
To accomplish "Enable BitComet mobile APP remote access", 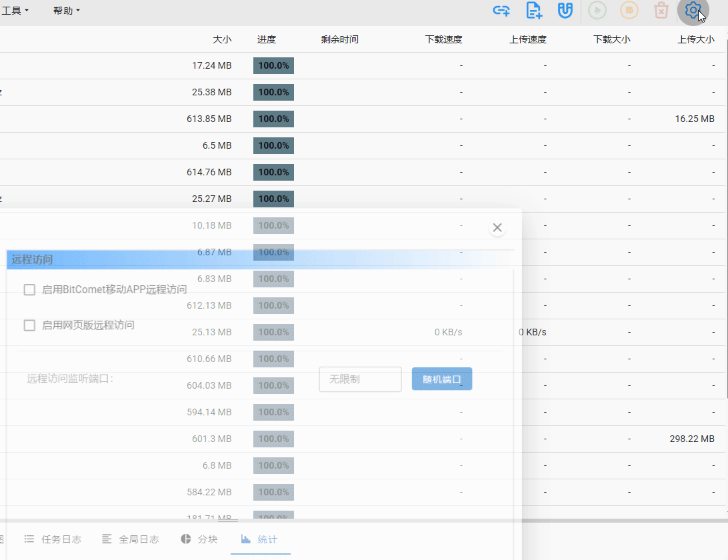I will pos(29,289).
